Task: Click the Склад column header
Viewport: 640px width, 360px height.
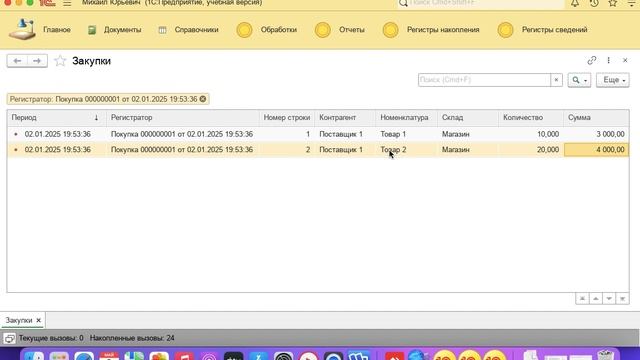Action: tap(468, 118)
